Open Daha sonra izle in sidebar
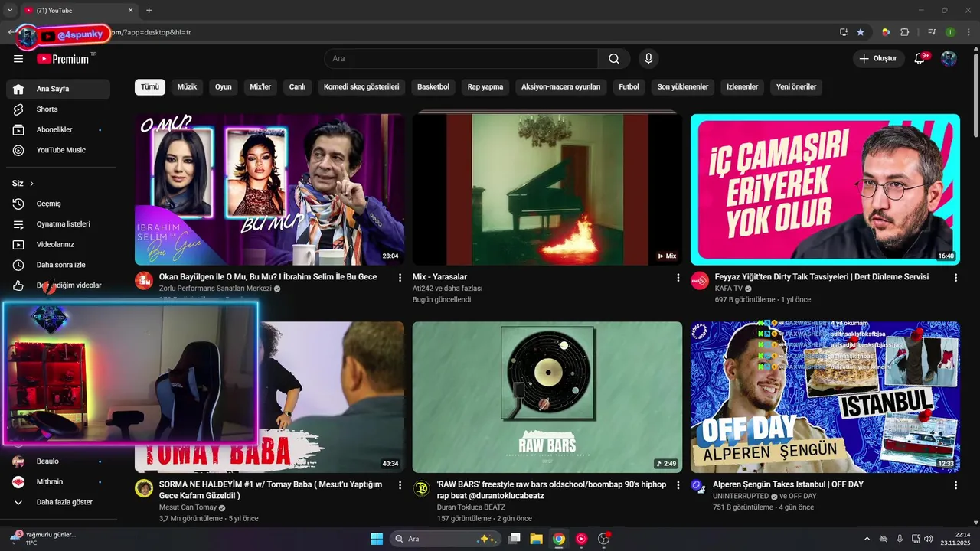Image resolution: width=980 pixels, height=551 pixels. (58, 265)
